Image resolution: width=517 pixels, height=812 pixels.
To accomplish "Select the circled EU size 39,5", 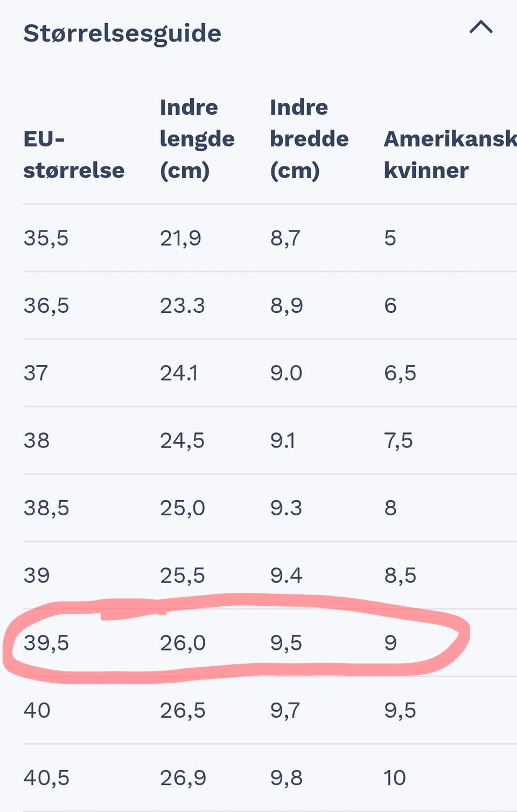I will tap(46, 643).
